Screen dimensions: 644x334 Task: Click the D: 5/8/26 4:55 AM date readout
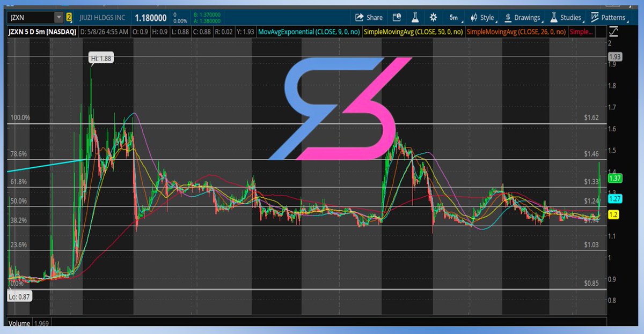point(104,32)
